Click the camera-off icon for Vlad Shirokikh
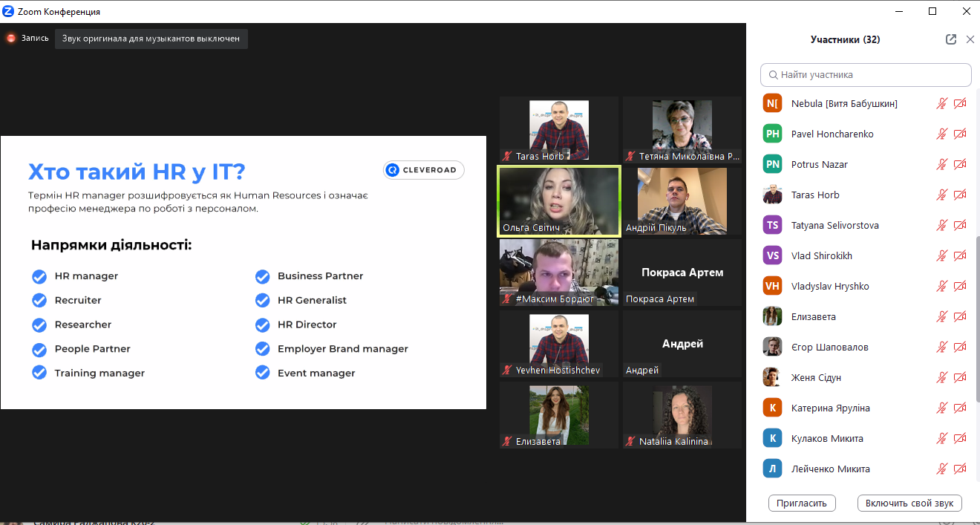Screen dimensions: 980x525 960,255
